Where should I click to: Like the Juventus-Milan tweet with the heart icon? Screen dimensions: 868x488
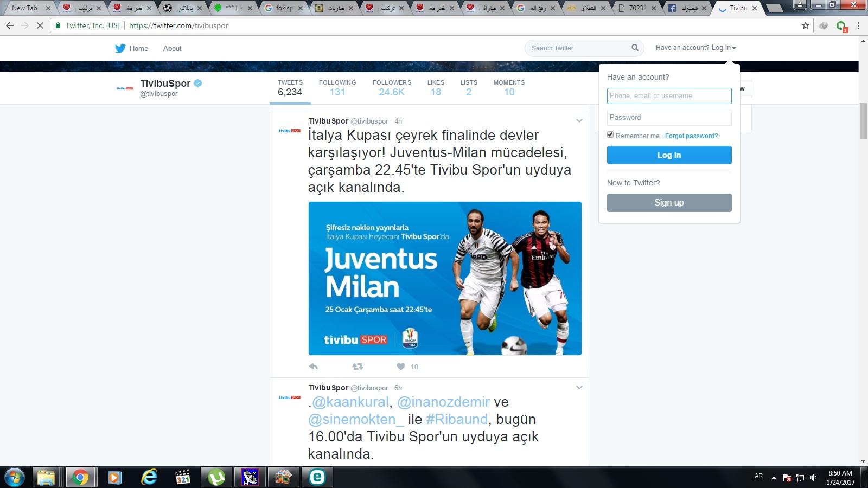[401, 367]
